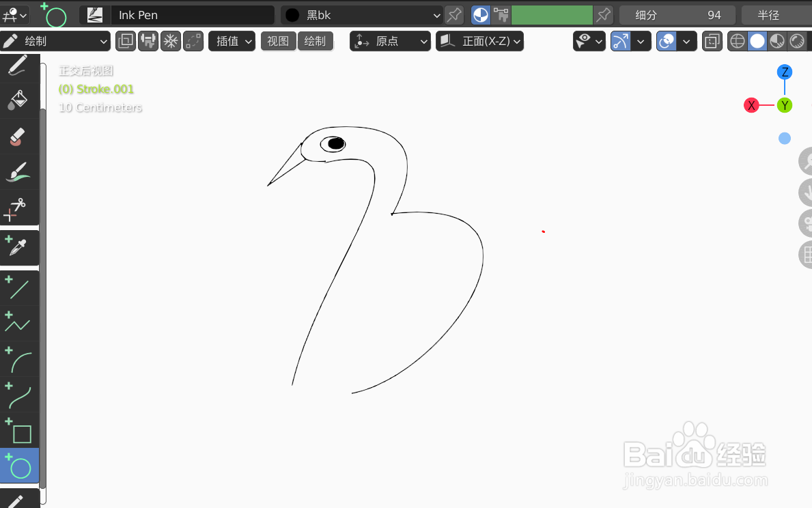Select the Arc primitive tool
The image size is (812, 508).
point(19,359)
